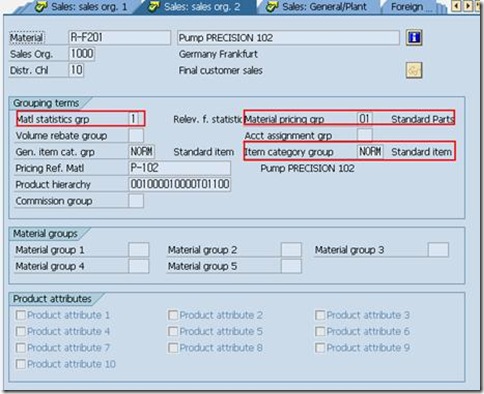Open the tab list icon at far right

[479, 6]
